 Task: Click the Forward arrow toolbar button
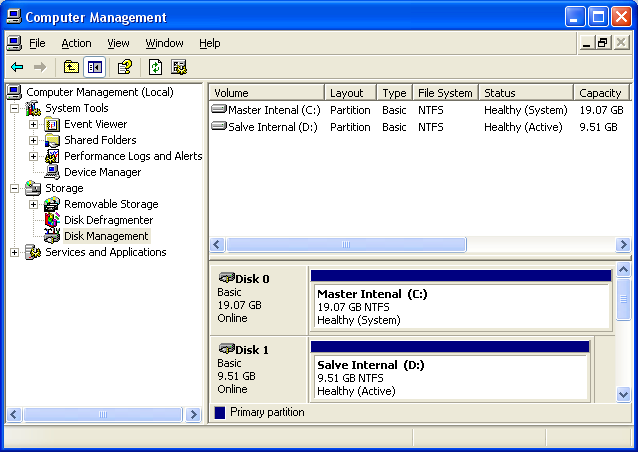tap(40, 67)
